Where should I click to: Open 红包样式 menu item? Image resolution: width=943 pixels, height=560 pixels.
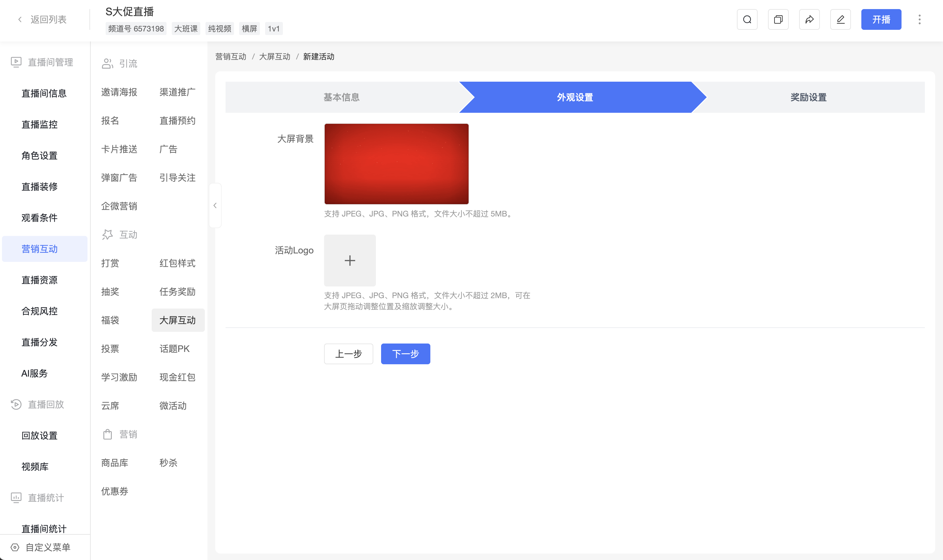tap(177, 263)
